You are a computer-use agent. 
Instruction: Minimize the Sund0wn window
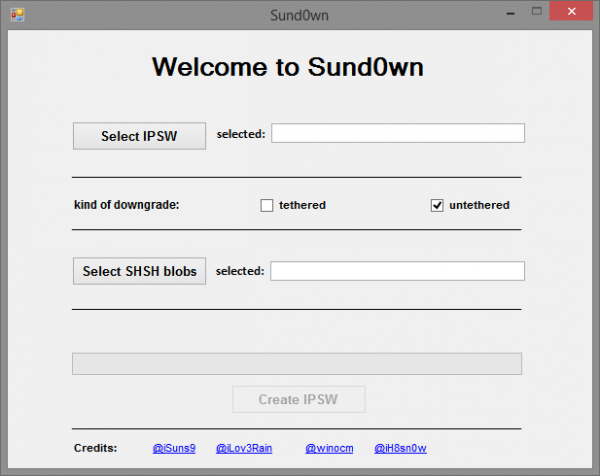[x=510, y=13]
